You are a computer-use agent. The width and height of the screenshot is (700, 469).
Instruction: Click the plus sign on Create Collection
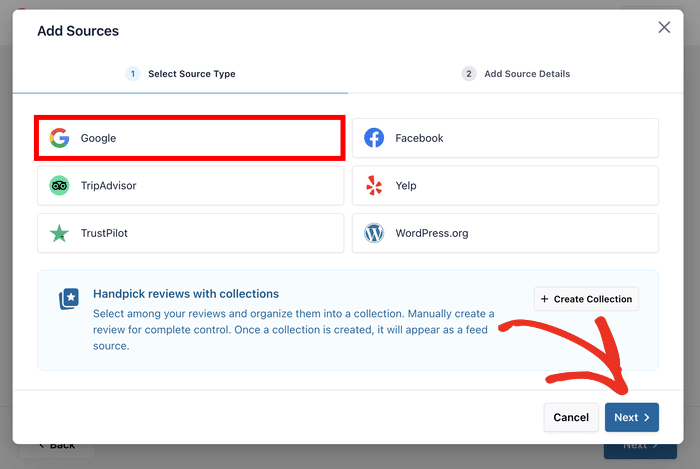click(545, 299)
